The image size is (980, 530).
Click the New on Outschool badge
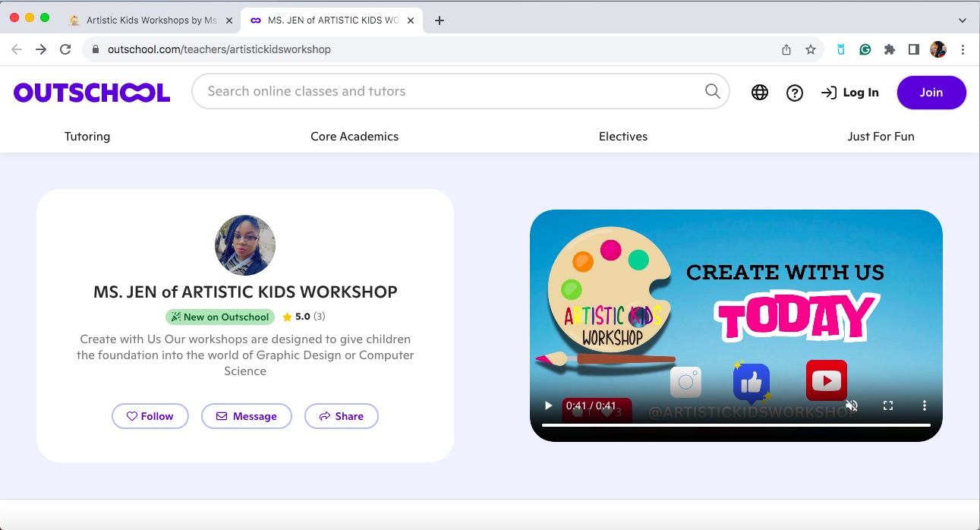220,317
